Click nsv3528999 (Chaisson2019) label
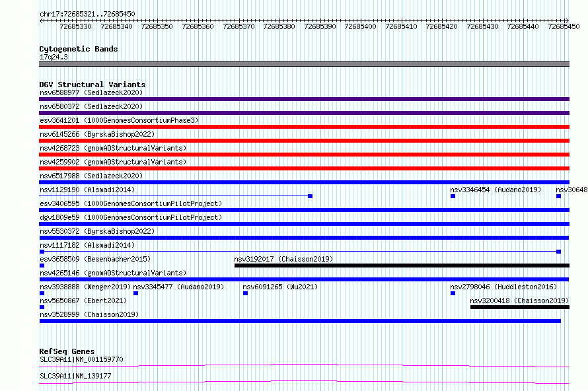The image size is (588, 391). tap(89, 314)
